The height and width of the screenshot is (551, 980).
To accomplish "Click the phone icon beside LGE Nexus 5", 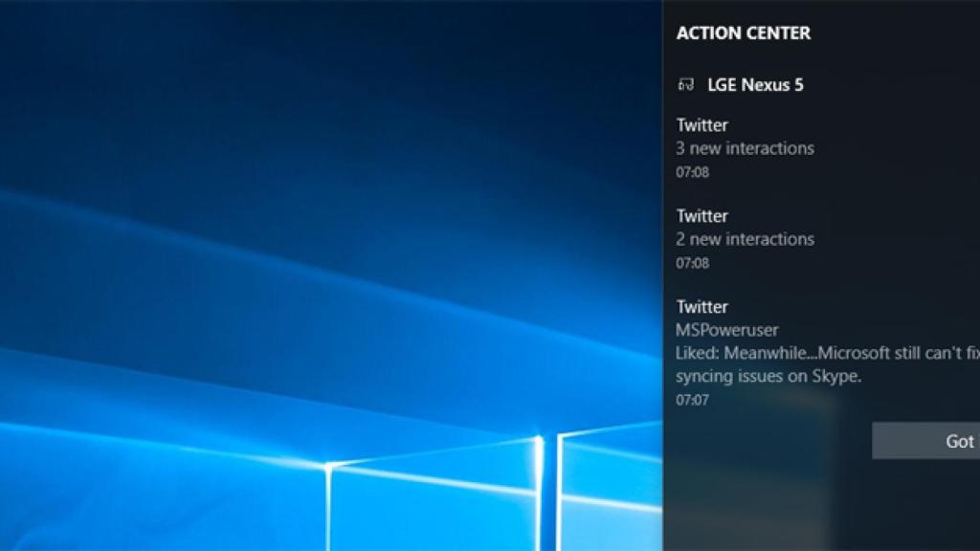I will click(686, 84).
